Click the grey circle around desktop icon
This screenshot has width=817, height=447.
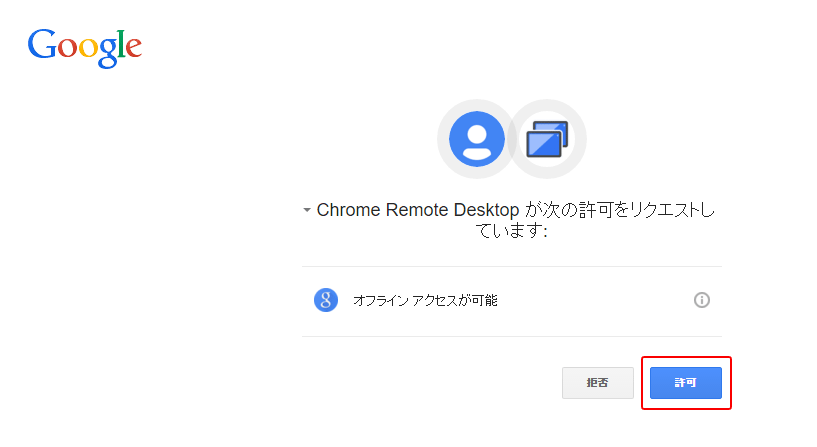tap(547, 139)
